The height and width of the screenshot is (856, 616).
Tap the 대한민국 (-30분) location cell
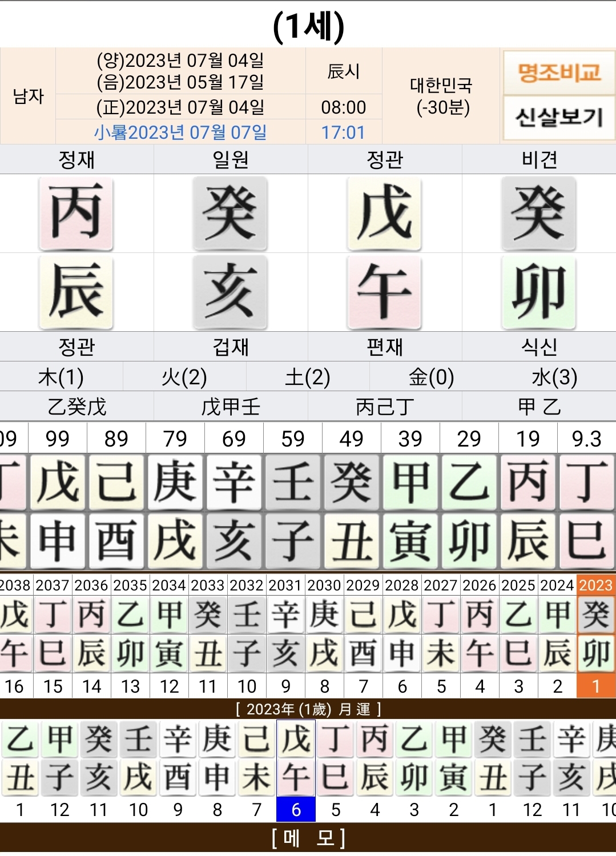click(x=441, y=96)
